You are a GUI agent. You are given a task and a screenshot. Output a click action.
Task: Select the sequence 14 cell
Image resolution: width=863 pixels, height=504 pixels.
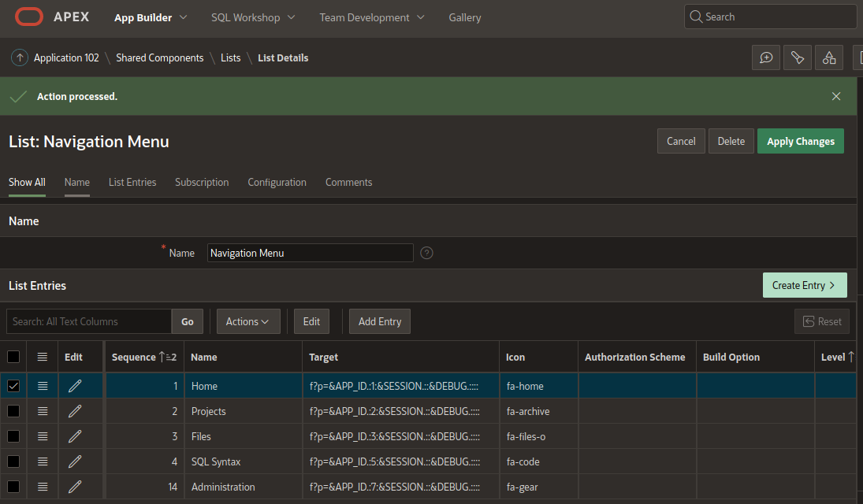[144, 487]
